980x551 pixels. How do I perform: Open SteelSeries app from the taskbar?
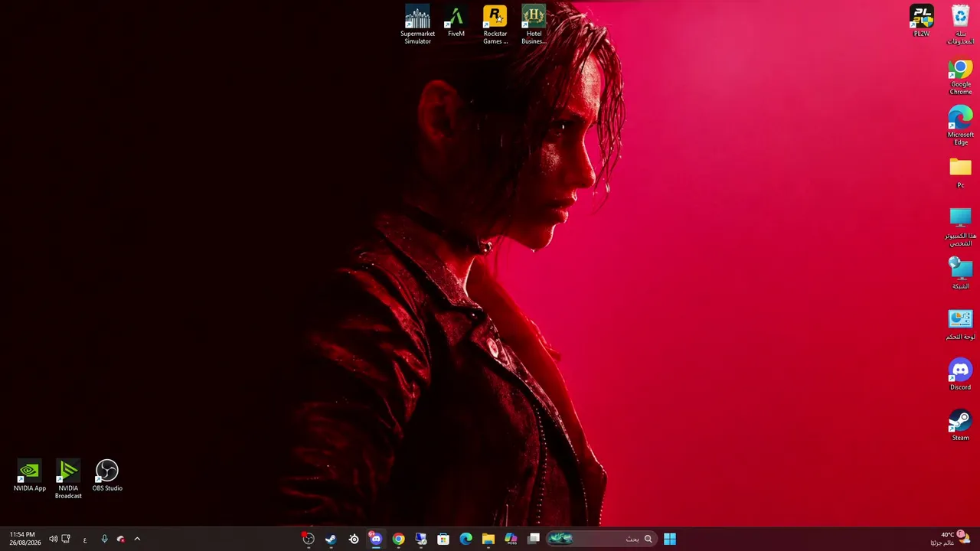click(x=354, y=539)
